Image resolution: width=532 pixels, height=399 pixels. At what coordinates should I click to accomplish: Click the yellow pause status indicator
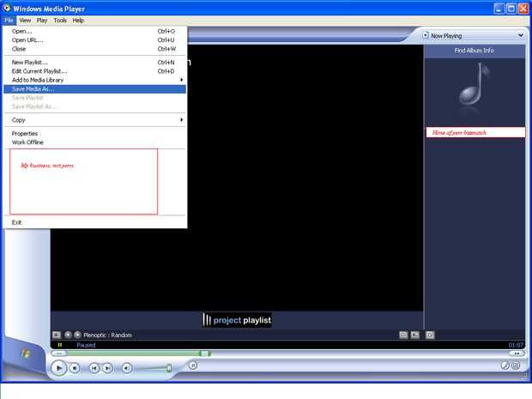[x=60, y=345]
